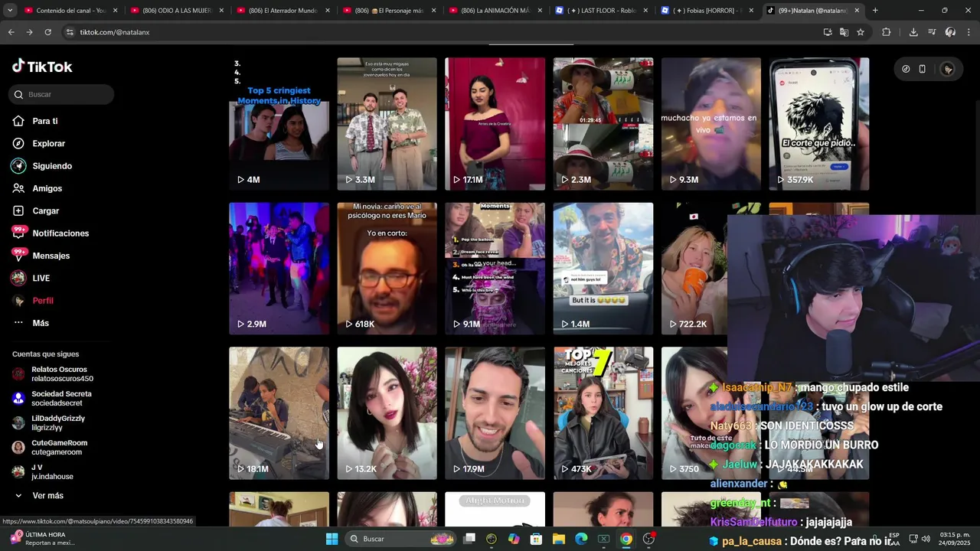Open the 'Mi novia: cariño ve al psicólogo' video
This screenshot has width=980, height=551.
(387, 269)
